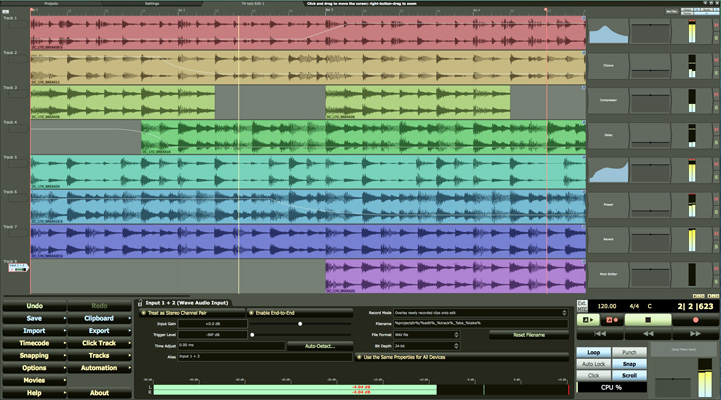Open the Movies menu
Viewport: 721px width, 400px height.
34,380
